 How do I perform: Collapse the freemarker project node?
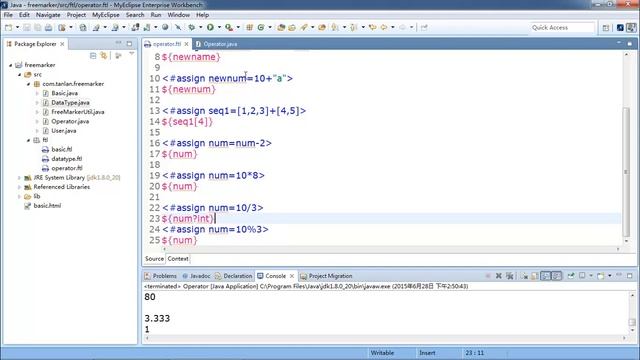[11, 65]
